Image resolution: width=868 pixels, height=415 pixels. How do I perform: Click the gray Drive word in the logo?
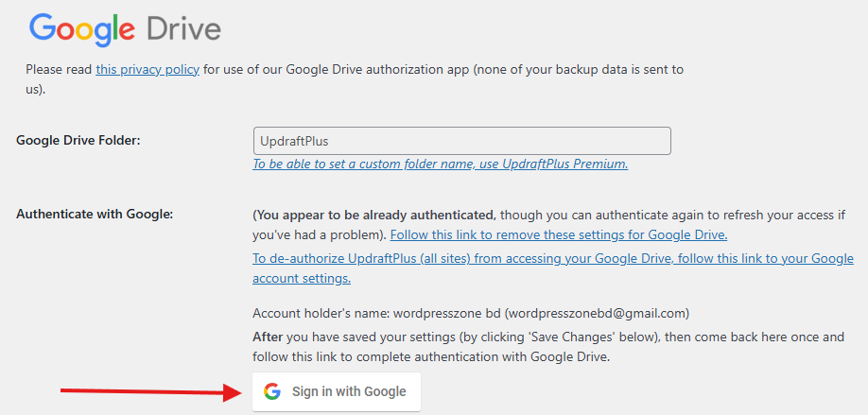coord(183,29)
